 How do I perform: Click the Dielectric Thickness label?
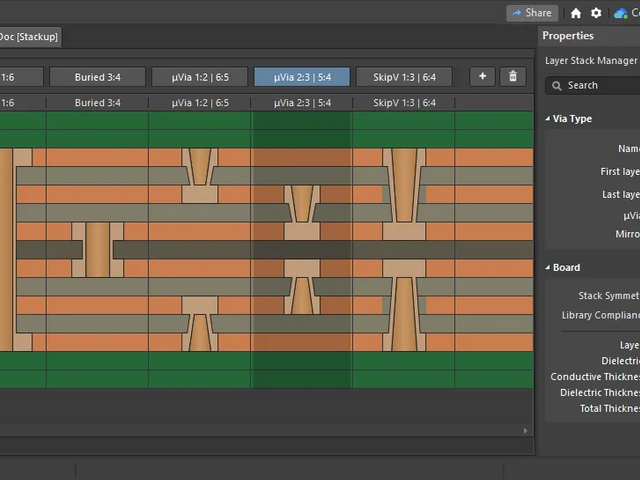[x=600, y=393]
